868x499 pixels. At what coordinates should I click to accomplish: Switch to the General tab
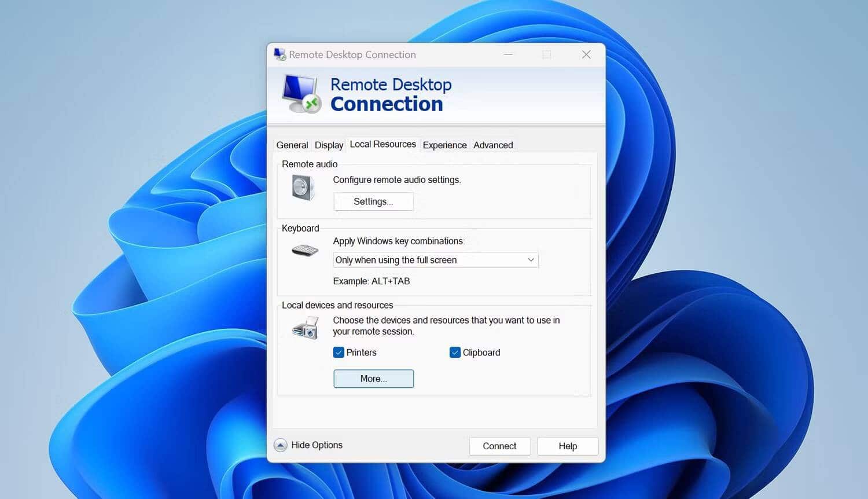292,145
